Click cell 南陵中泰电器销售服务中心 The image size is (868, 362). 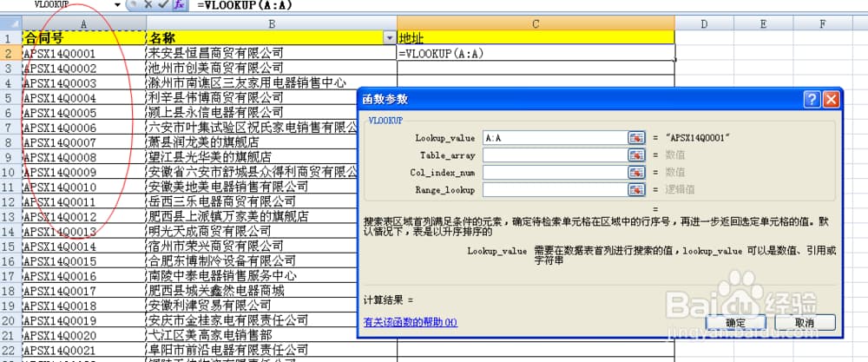coord(253,276)
